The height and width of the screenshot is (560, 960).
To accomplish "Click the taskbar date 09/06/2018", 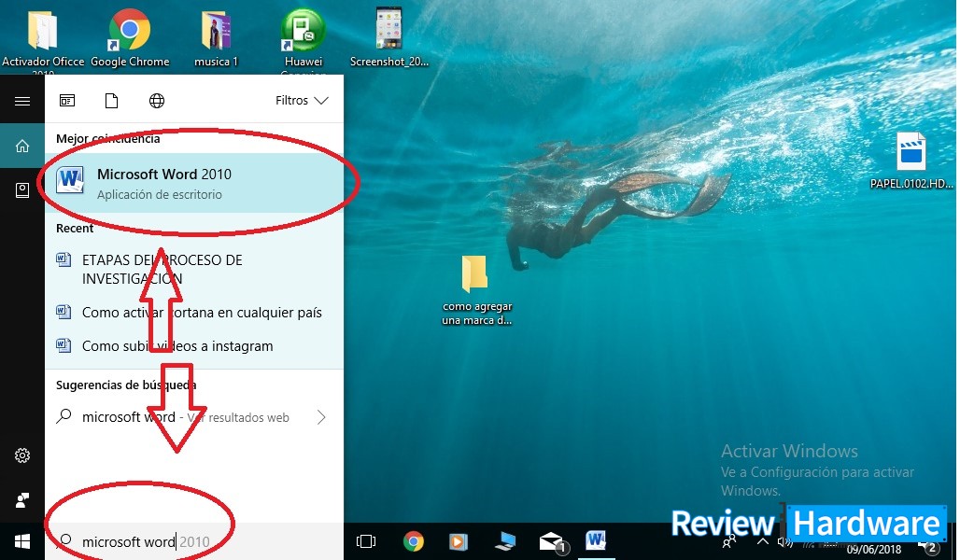I will [874, 549].
